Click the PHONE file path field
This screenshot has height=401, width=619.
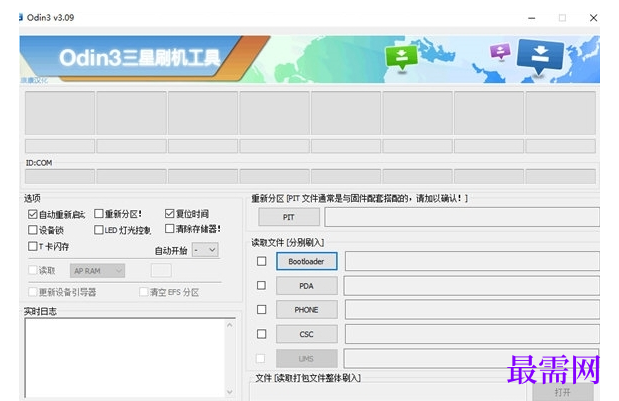point(472,310)
